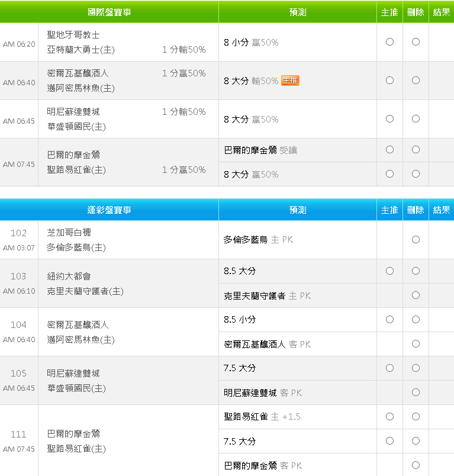The height and width of the screenshot is (476, 454).
Task: Click team name 紐約大都會
Action: click(69, 276)
